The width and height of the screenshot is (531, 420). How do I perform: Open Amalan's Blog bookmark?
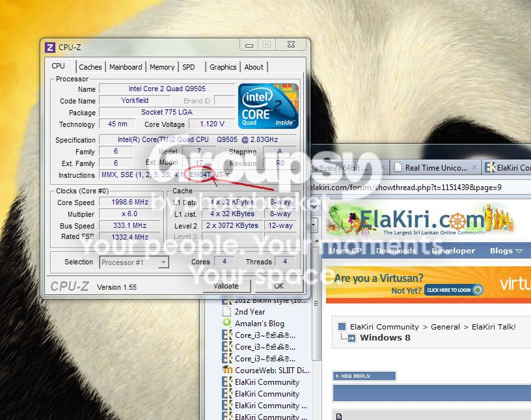pos(260,324)
